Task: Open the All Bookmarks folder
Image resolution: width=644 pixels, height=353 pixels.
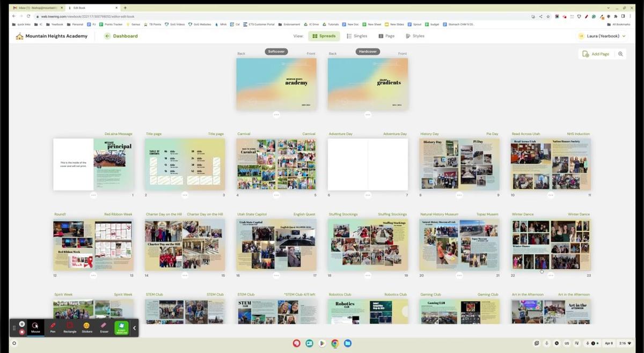Action: pyautogui.click(x=619, y=24)
